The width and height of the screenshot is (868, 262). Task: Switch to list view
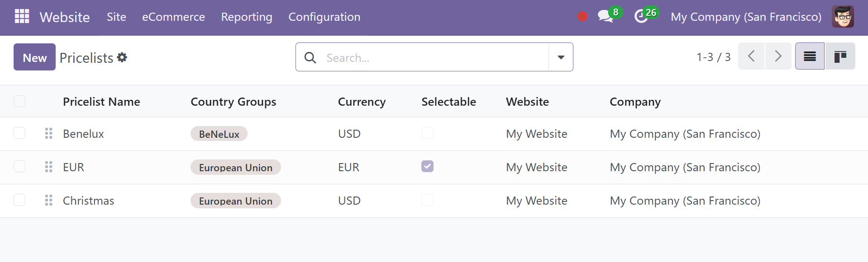[x=810, y=56]
